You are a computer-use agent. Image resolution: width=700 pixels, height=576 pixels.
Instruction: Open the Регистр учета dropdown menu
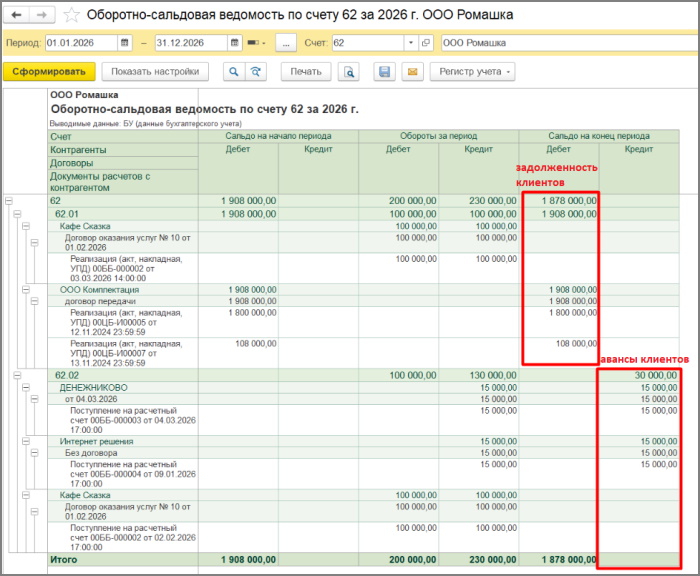click(x=472, y=72)
